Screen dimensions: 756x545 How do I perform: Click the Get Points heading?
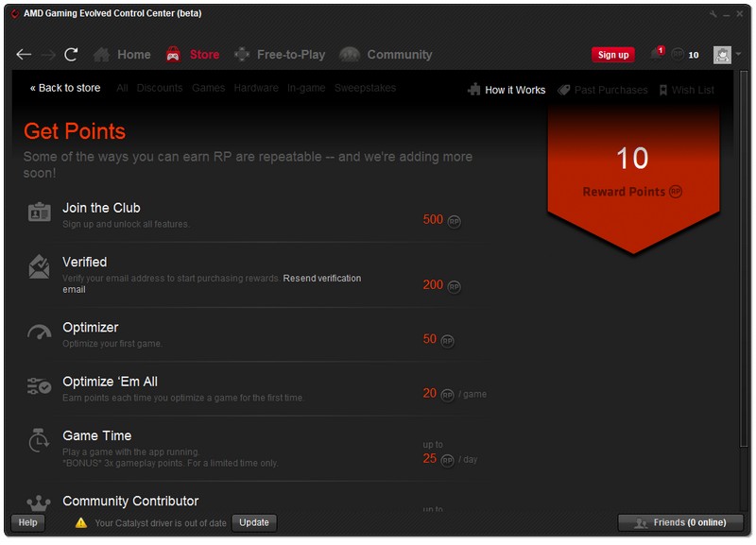point(75,131)
